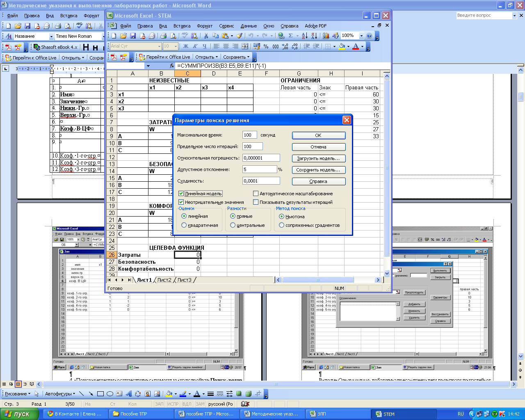The image size is (525, 420).
Task: Click Word's Spelling check ABC icon
Action: pos(79,26)
